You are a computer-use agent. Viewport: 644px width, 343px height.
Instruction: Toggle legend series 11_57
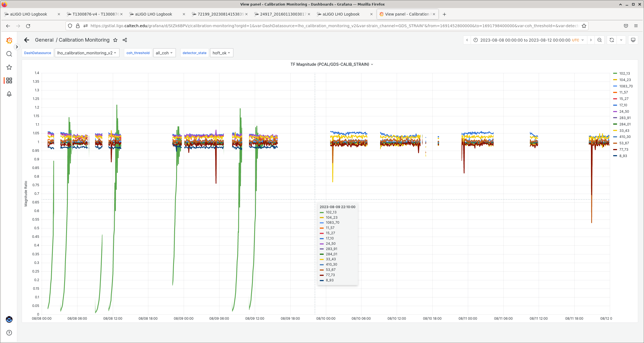coord(623,92)
